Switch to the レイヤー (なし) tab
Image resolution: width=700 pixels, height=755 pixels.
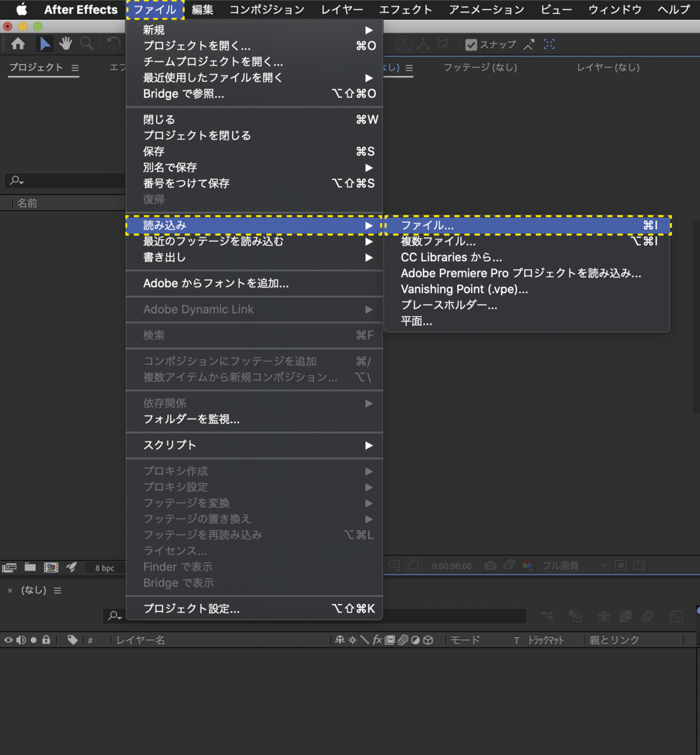[608, 67]
